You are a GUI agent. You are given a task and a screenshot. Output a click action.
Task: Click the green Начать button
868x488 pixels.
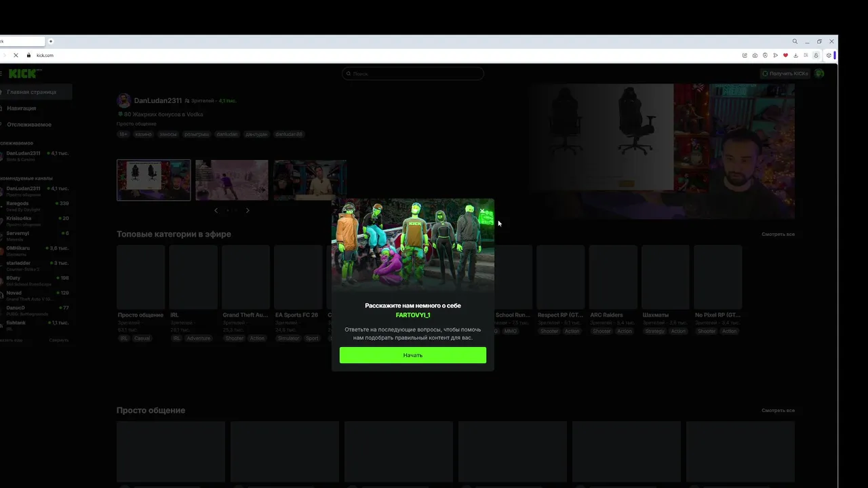412,355
